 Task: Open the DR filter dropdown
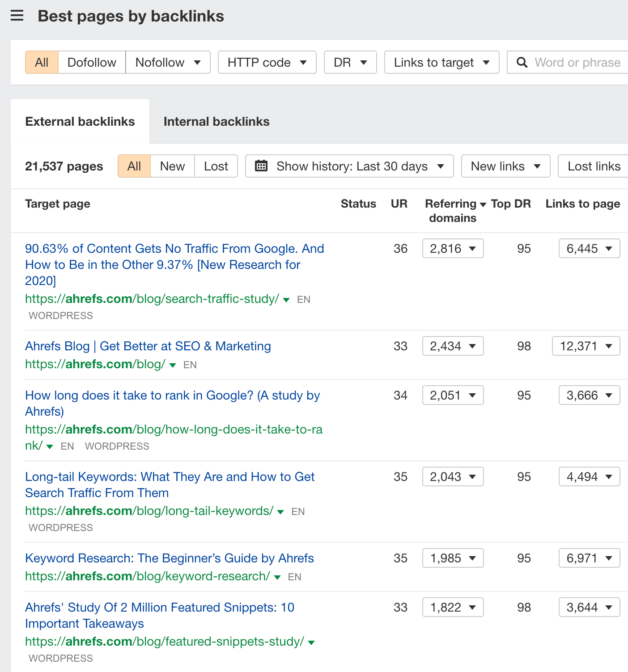coord(350,62)
